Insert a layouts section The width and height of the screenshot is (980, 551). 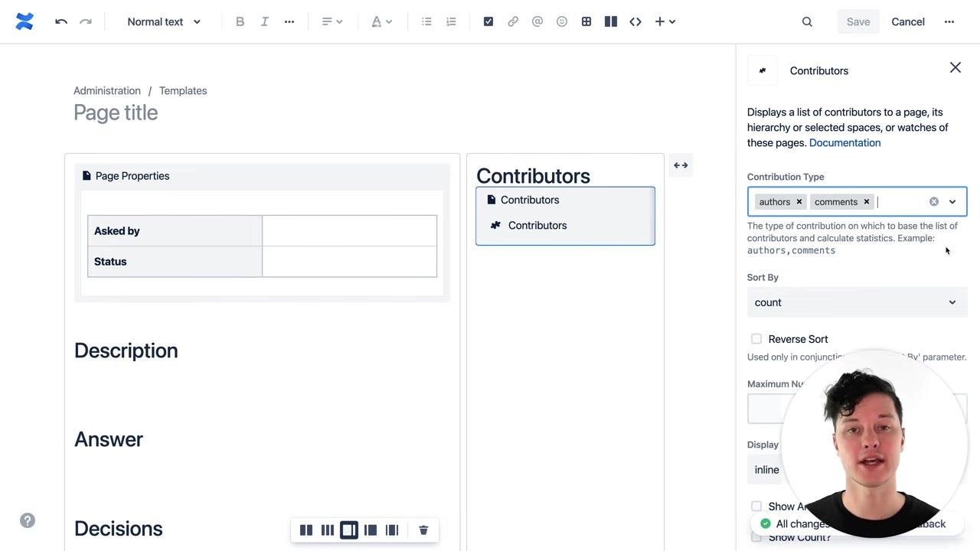coord(611,21)
